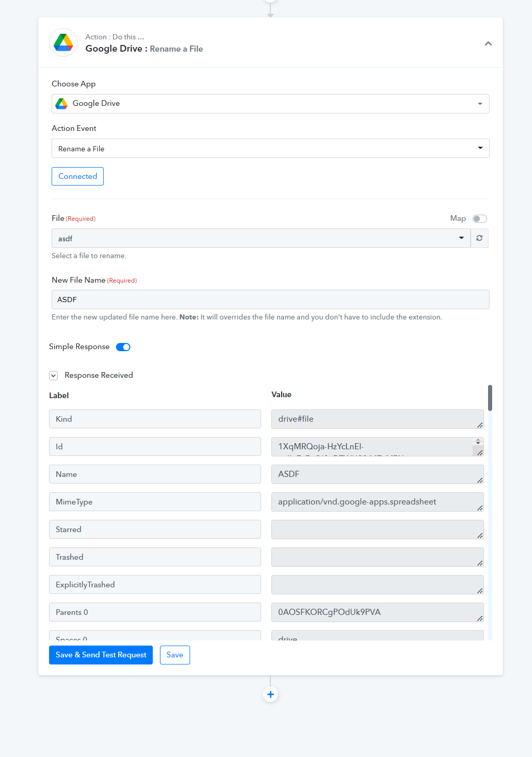Add a new step with the plus icon

point(270,694)
